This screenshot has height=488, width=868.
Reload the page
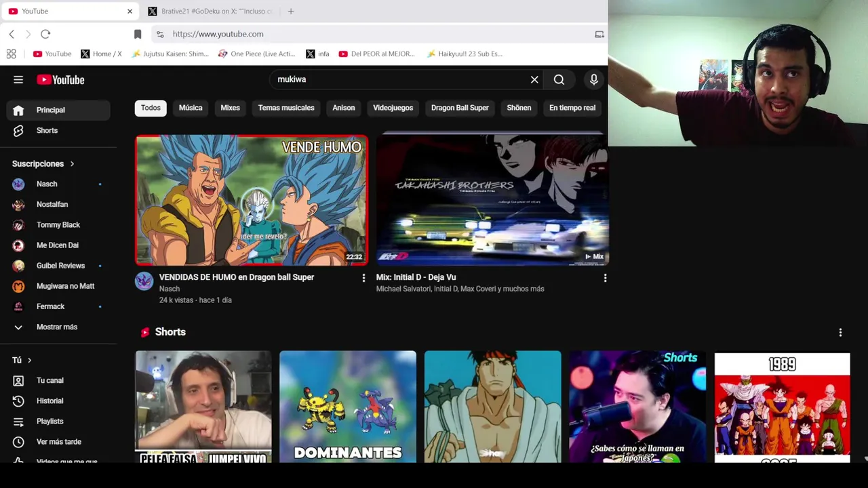45,34
